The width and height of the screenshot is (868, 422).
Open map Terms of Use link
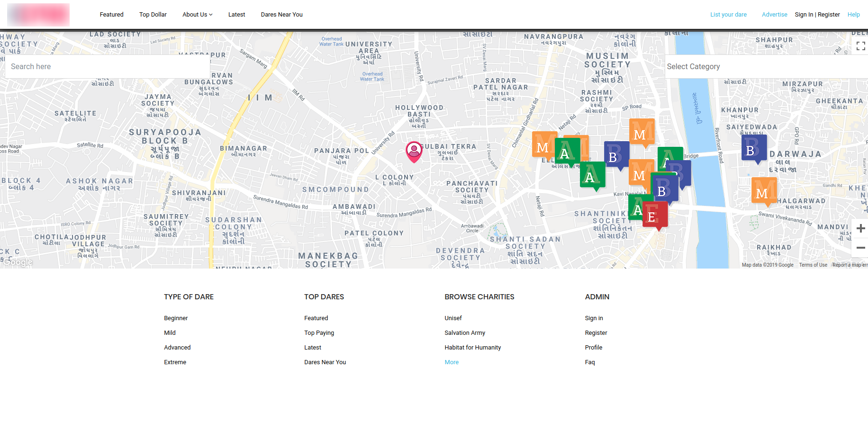(x=813, y=265)
